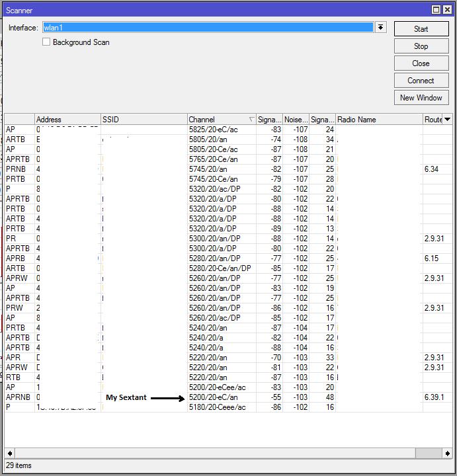
Task: Select row with channel 5765/20-Ce/an
Action: coord(228,159)
